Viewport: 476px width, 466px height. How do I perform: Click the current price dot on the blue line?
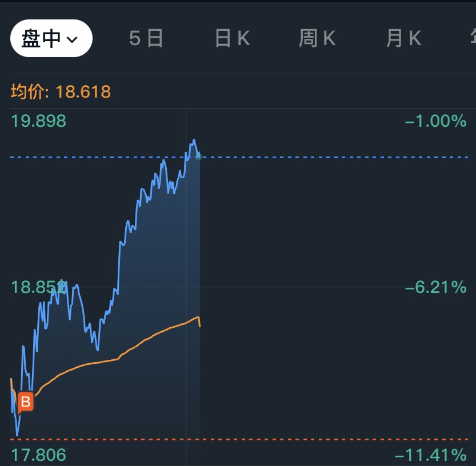[x=199, y=156]
